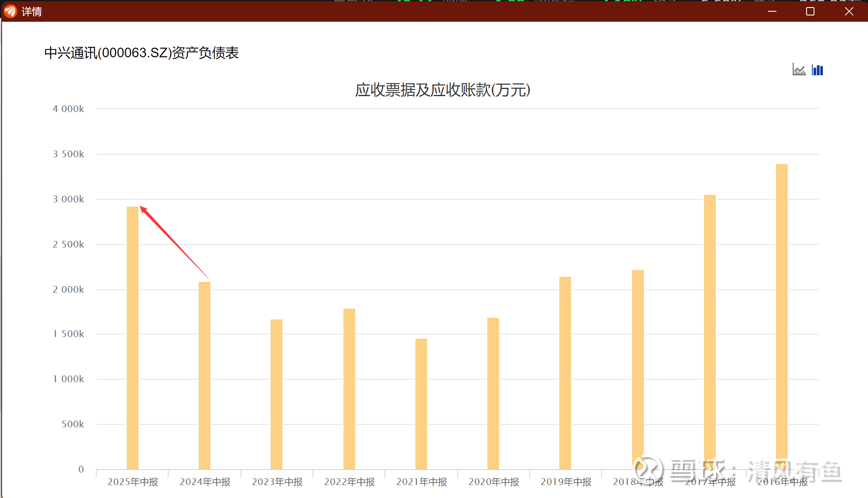Image resolution: width=868 pixels, height=498 pixels.
Task: Click the 2025年中报 x-axis label
Action: (x=133, y=482)
